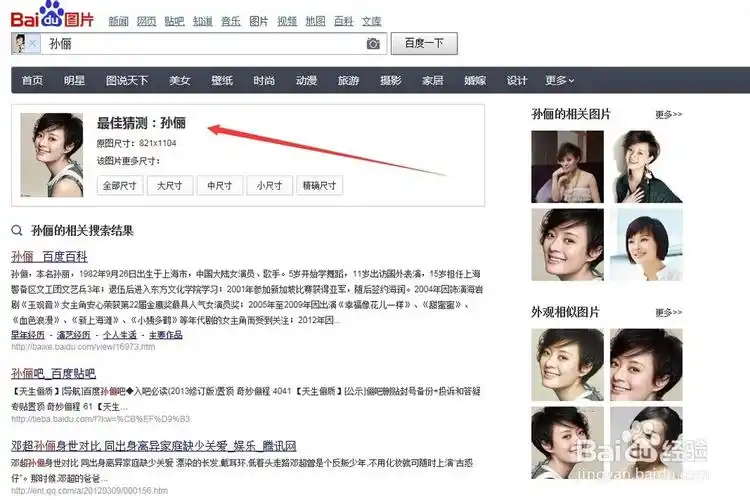This screenshot has height=500, width=750.
Task: Click the 全部尺寸 size button
Action: [120, 186]
